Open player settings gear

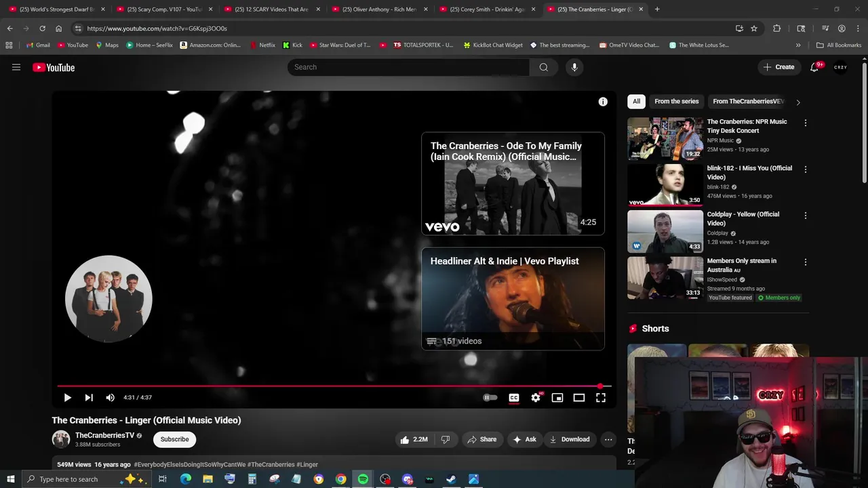(536, 398)
